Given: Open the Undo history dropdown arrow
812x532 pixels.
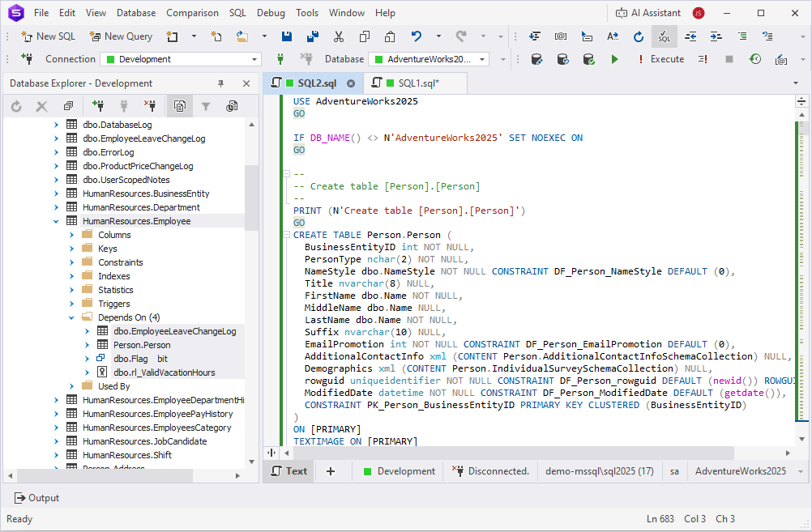Looking at the screenshot, I should (438, 36).
